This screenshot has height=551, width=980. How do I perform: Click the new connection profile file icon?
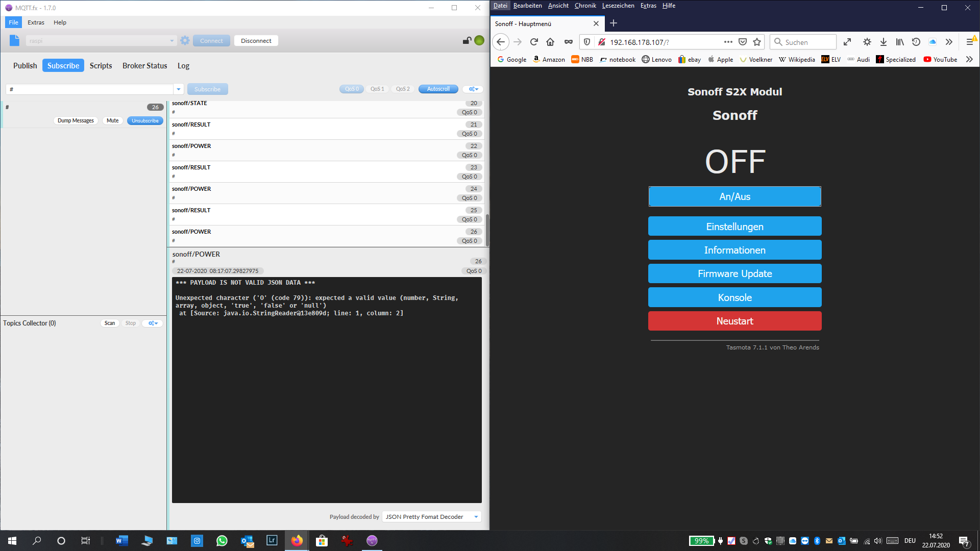(x=14, y=41)
